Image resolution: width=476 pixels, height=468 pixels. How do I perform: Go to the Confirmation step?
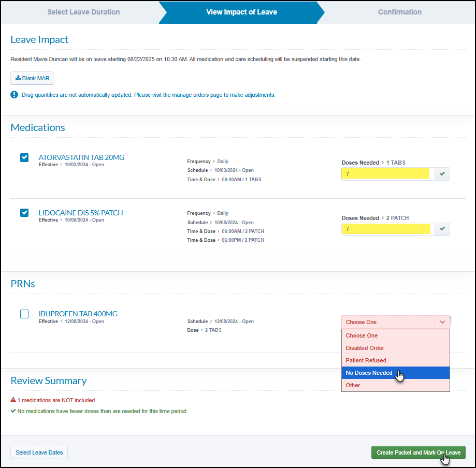399,12
